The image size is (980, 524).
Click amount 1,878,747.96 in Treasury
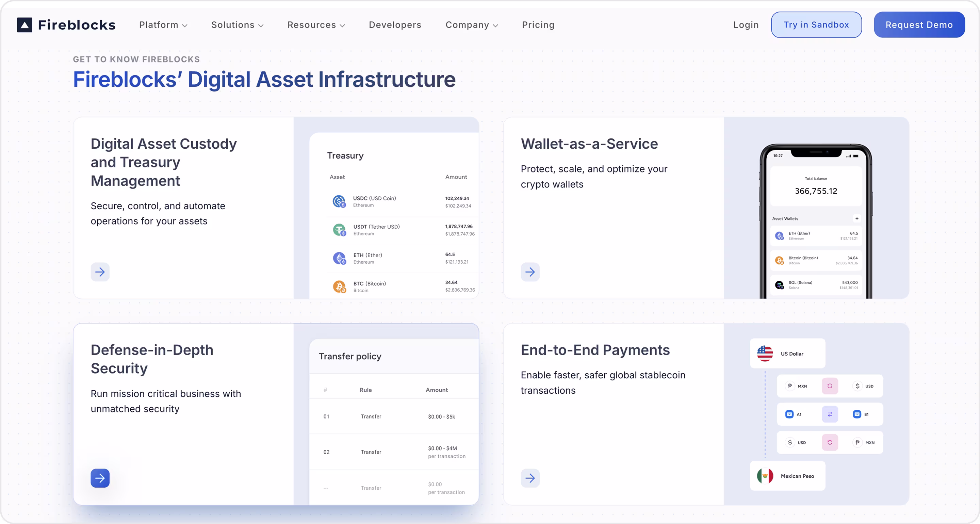pos(459,226)
